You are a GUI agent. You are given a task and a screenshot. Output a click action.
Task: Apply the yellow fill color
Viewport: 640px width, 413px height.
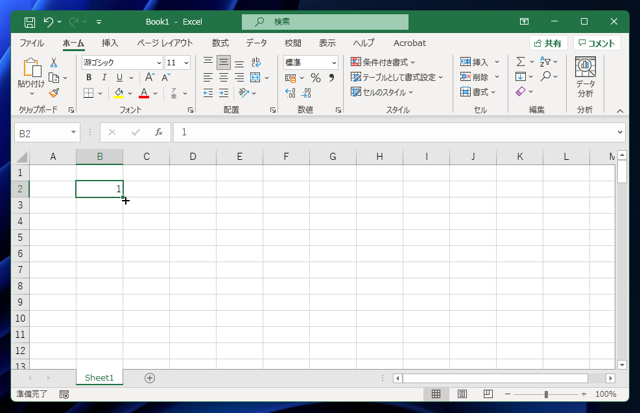pyautogui.click(x=119, y=93)
